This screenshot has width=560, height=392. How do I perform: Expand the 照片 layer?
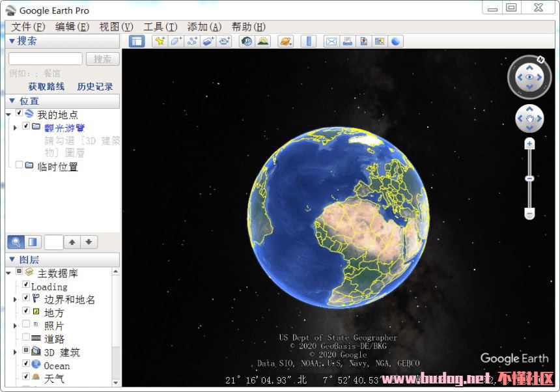14,326
